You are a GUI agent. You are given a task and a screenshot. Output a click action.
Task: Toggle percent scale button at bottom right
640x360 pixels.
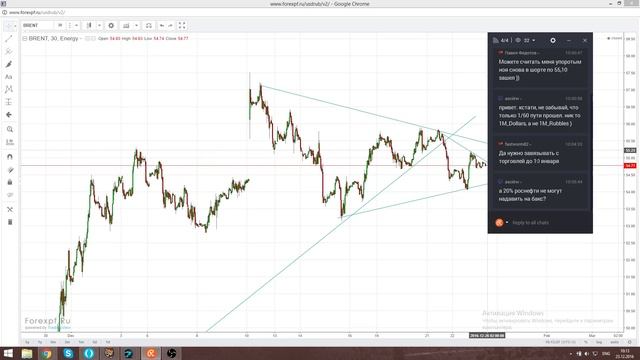(x=586, y=342)
